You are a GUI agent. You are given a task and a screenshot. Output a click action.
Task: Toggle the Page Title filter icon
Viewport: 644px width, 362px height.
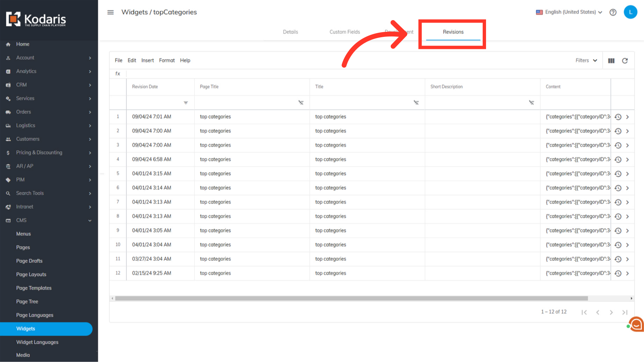coord(301,103)
